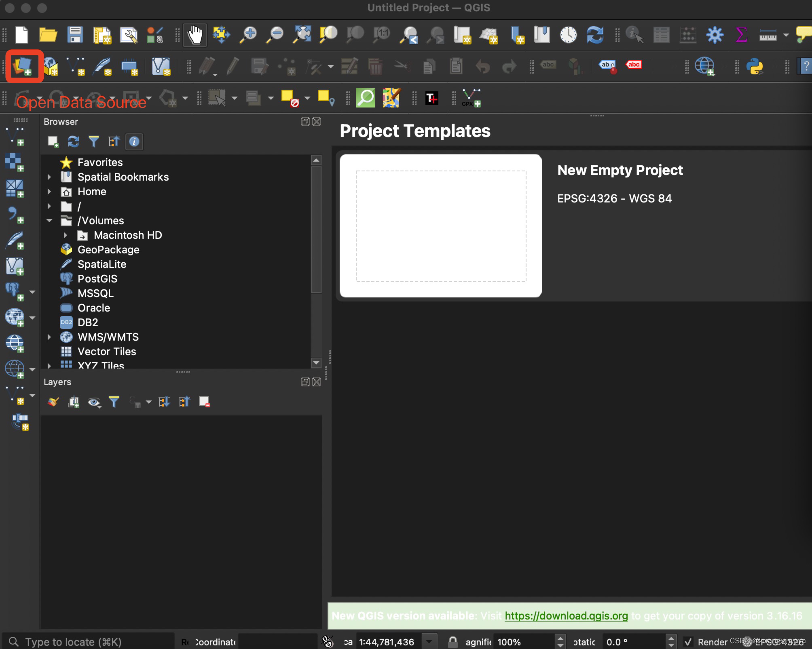Image resolution: width=812 pixels, height=649 pixels.
Task: Open the Temporal Controller clock panel
Action: point(568,35)
